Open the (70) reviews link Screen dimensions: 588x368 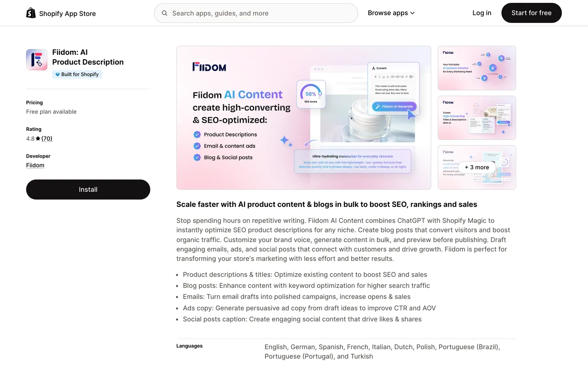click(x=47, y=139)
